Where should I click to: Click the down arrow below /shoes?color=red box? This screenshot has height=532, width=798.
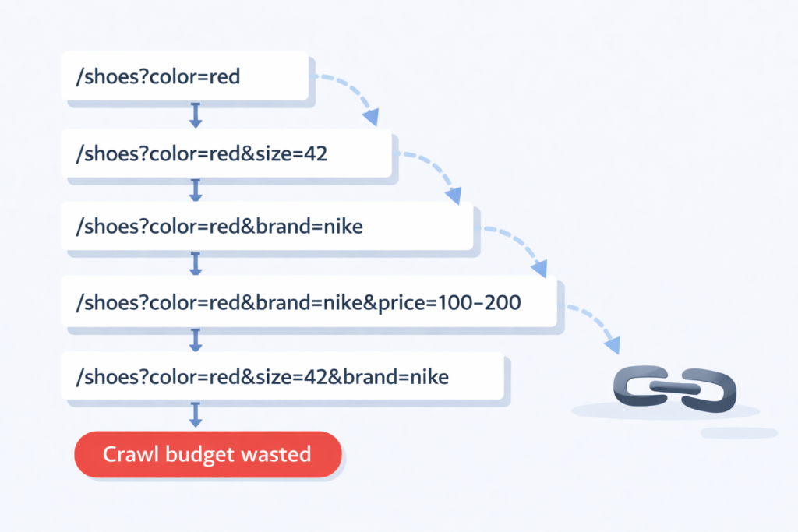click(196, 115)
